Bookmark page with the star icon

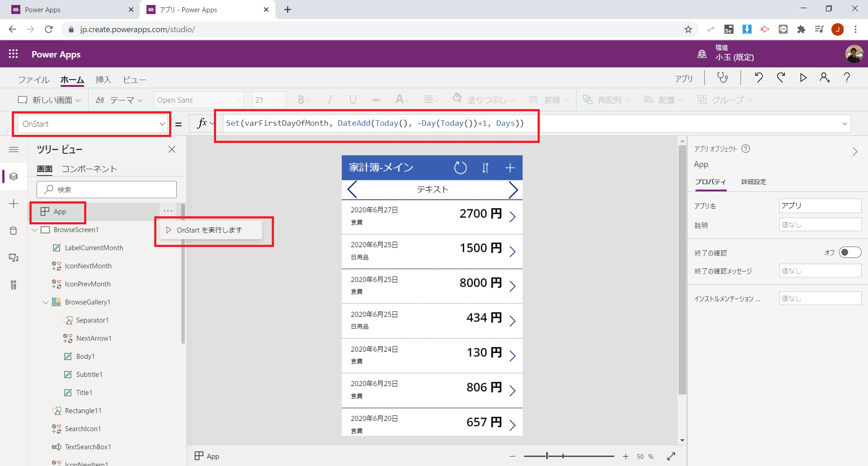click(x=688, y=29)
